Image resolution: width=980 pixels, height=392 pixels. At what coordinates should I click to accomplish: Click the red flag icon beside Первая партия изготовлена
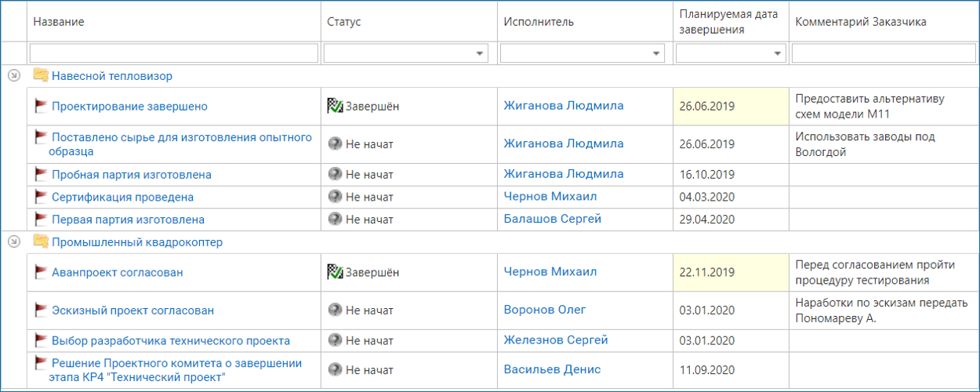pyautogui.click(x=41, y=220)
